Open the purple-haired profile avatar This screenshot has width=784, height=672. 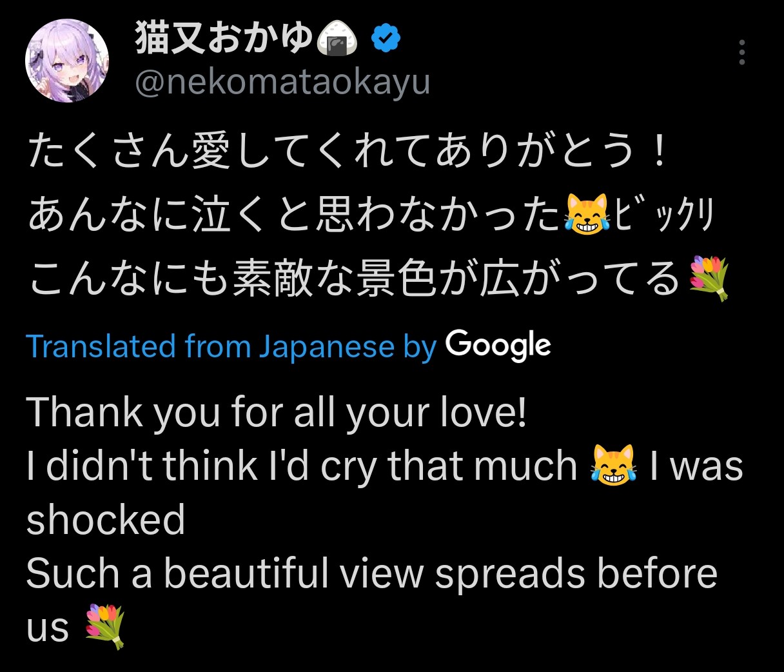pyautogui.click(x=67, y=61)
